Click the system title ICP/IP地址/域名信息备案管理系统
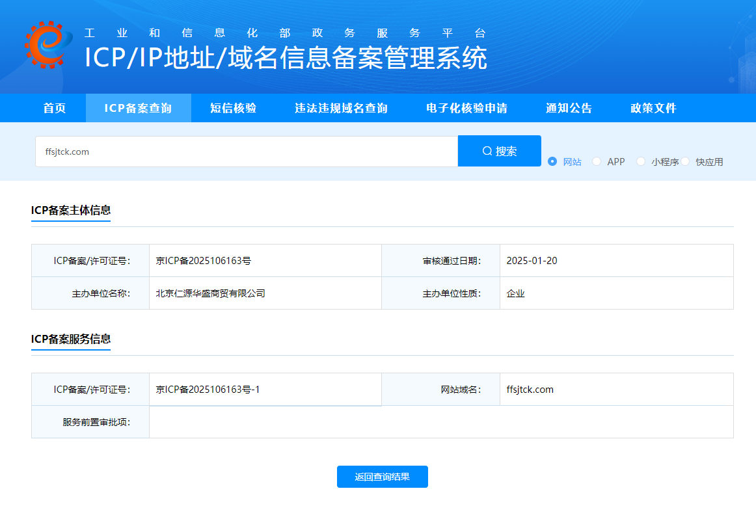 286,58
